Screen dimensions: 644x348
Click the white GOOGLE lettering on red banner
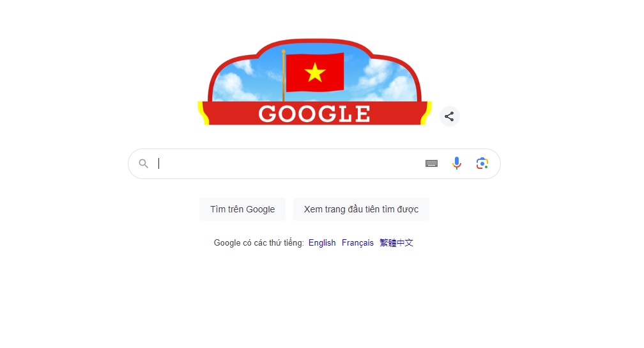point(314,114)
